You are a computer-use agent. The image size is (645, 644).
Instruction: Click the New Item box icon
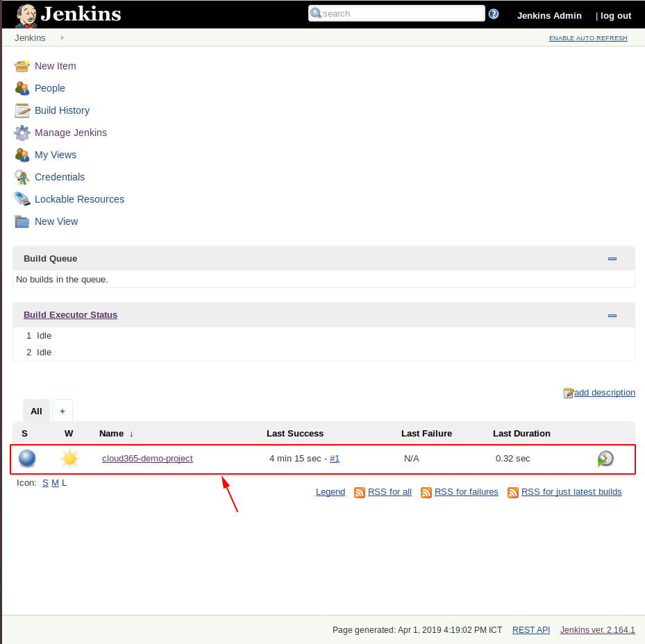click(x=22, y=66)
